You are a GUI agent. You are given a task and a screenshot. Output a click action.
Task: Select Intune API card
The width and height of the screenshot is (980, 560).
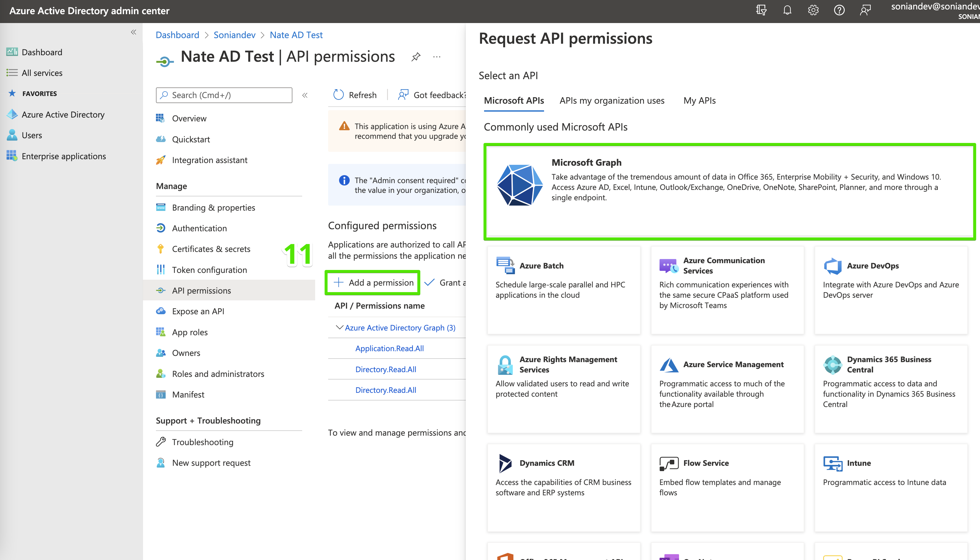click(x=891, y=488)
